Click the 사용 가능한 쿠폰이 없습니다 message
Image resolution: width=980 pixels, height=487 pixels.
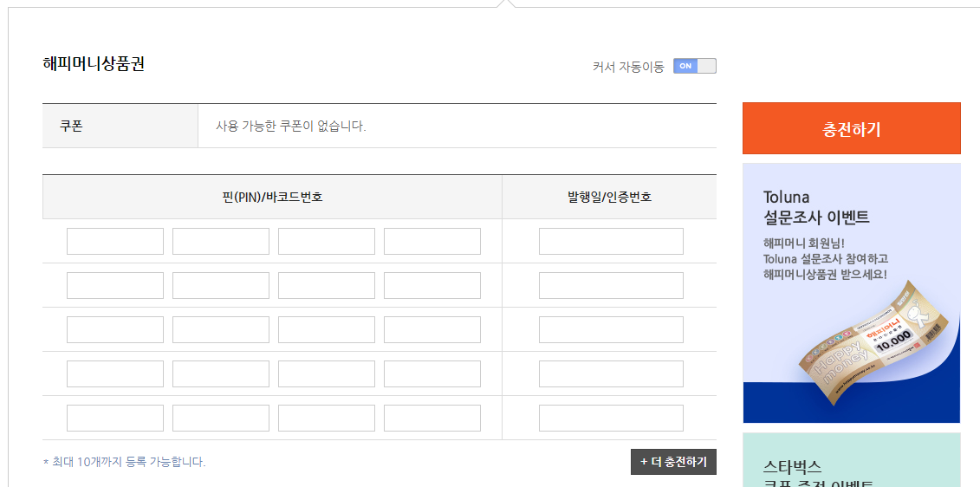click(x=290, y=126)
